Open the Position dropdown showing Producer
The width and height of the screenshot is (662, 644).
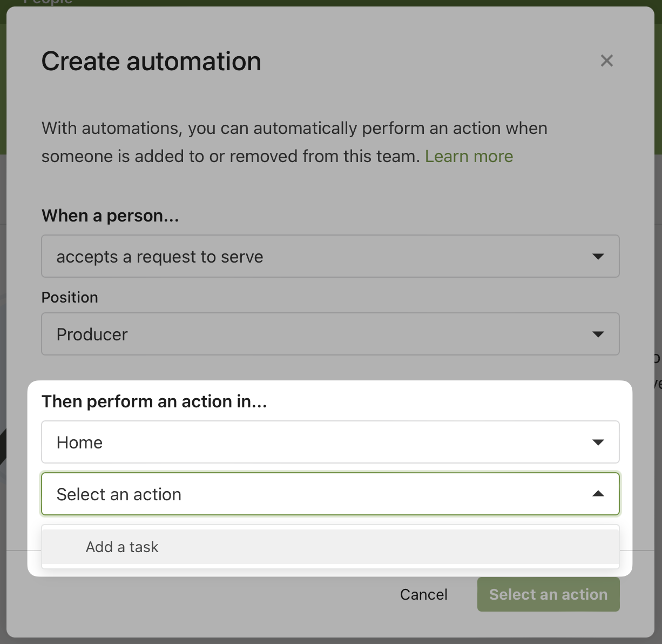(x=330, y=334)
